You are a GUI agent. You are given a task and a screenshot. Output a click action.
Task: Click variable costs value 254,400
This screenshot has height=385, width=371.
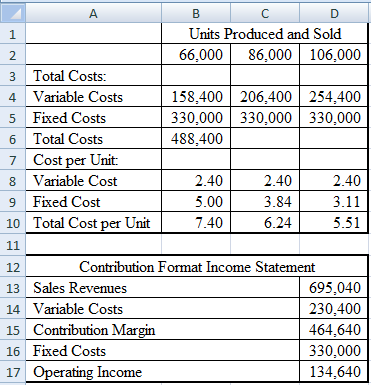pos(334,97)
